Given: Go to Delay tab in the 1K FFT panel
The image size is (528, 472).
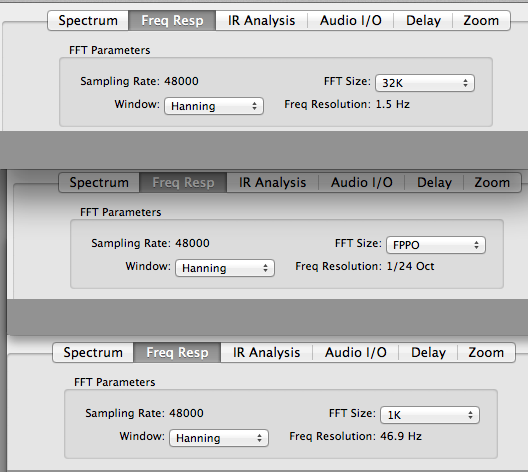Looking at the screenshot, I should [x=428, y=352].
